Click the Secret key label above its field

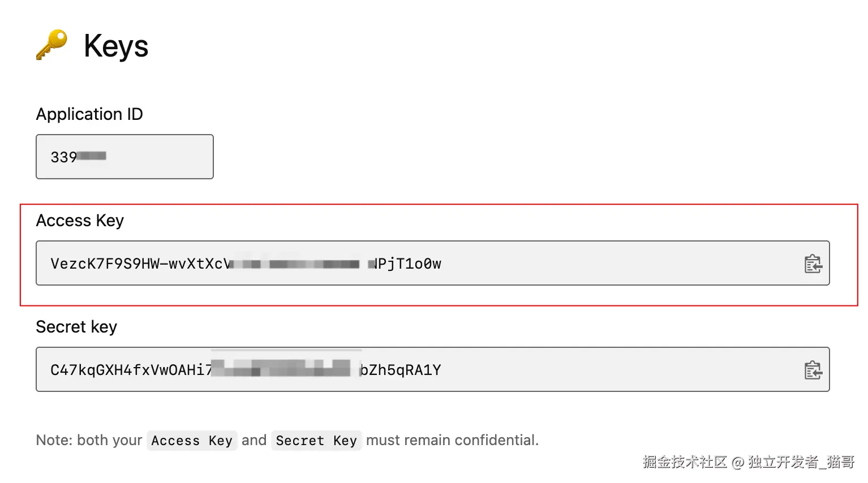(76, 327)
